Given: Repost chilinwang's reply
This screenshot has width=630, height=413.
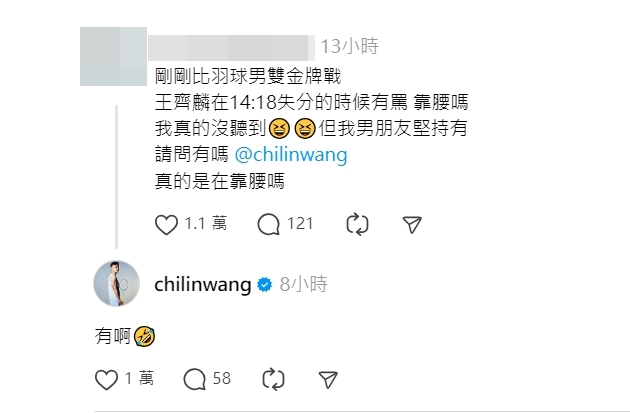Looking at the screenshot, I should pyautogui.click(x=273, y=379).
